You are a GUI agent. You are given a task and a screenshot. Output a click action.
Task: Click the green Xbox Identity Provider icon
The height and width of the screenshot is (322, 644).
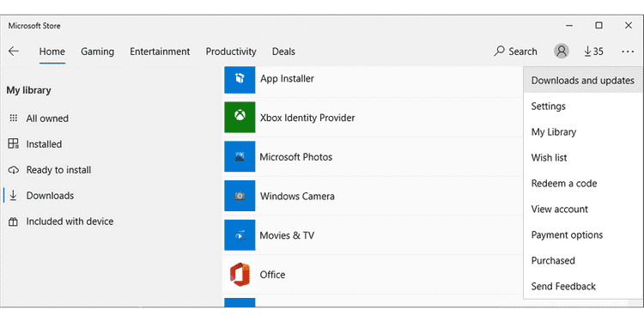point(240,118)
